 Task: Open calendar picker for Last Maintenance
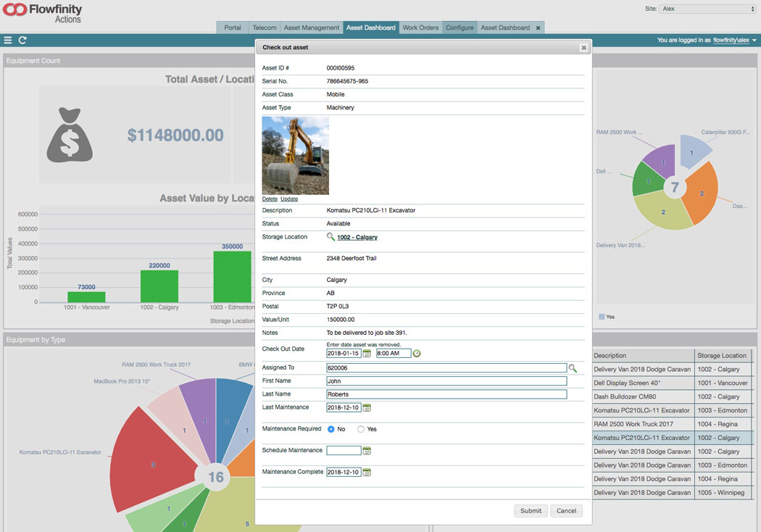[x=367, y=408]
